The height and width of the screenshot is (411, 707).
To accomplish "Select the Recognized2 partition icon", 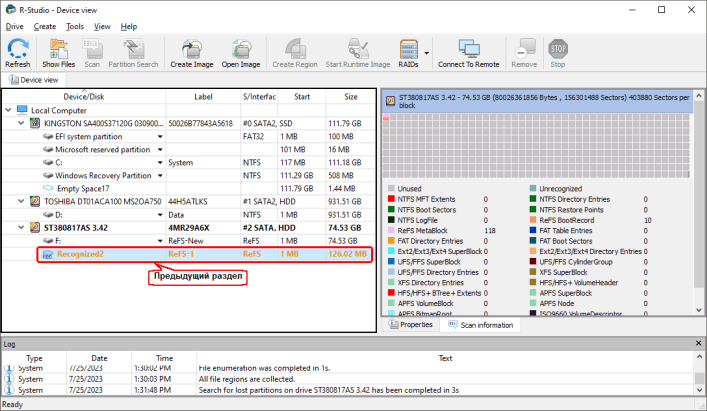I will (x=47, y=254).
